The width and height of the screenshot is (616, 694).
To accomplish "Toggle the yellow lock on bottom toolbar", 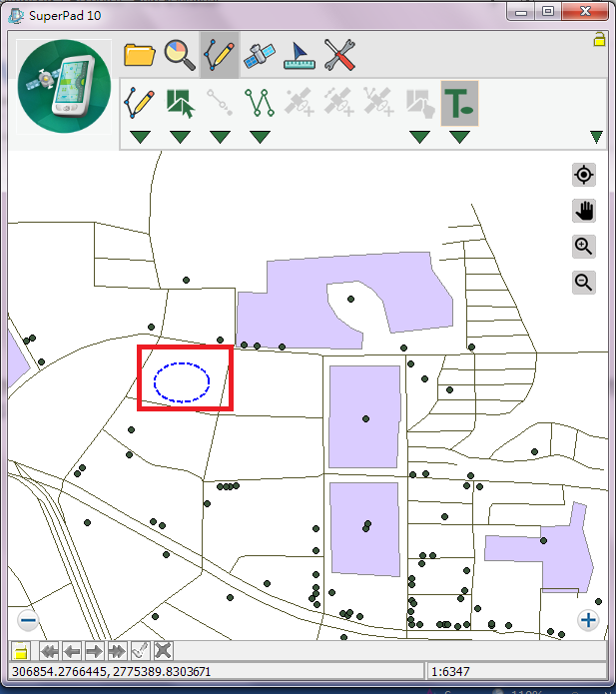I will pos(20,651).
